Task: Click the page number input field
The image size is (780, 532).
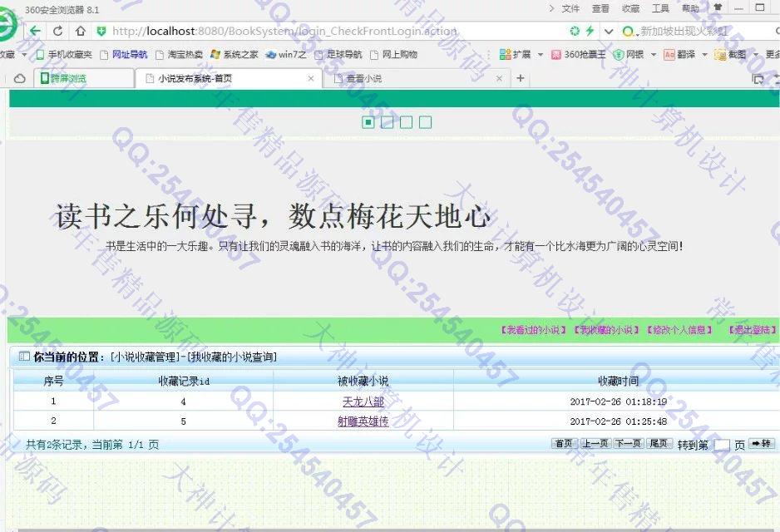Action: click(x=722, y=445)
